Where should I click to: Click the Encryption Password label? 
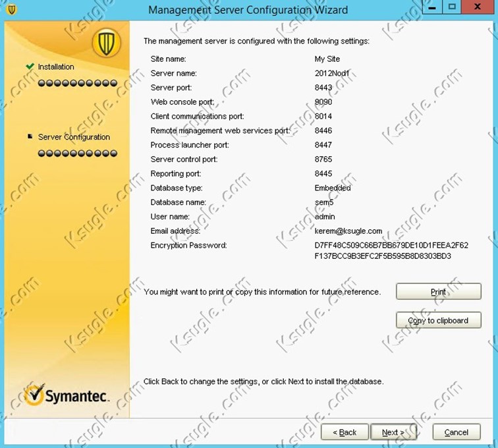(x=188, y=245)
